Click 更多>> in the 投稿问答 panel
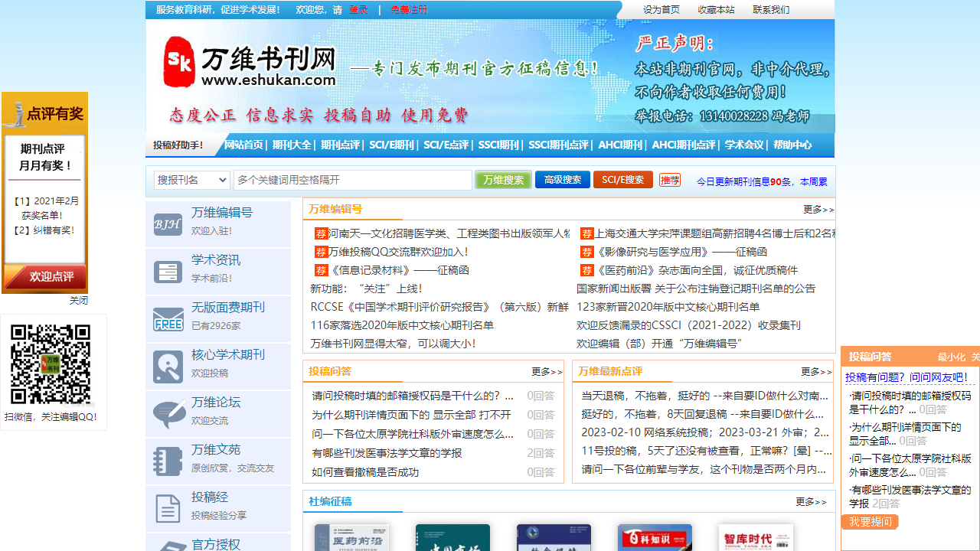This screenshot has width=980, height=551. pos(547,371)
